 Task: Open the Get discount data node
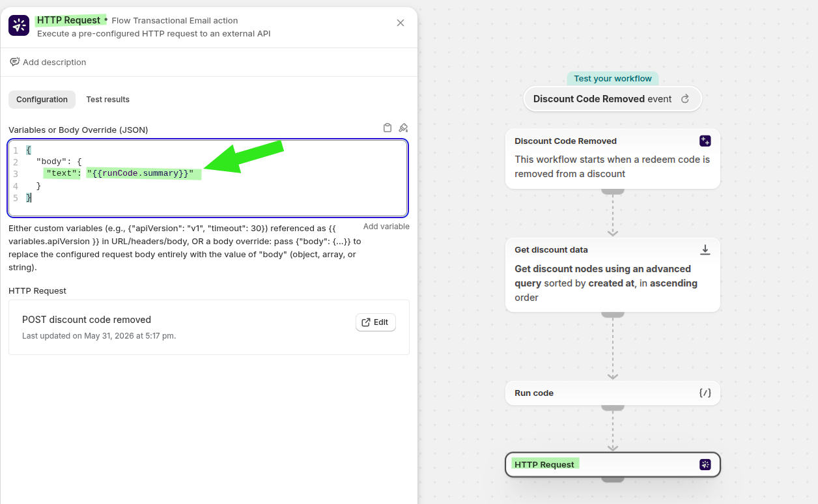613,275
